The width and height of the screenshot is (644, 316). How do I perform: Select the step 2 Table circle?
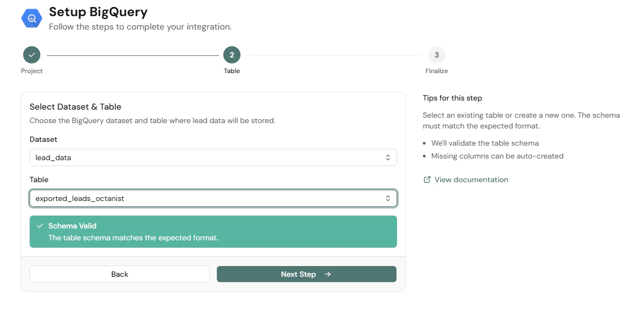click(232, 55)
